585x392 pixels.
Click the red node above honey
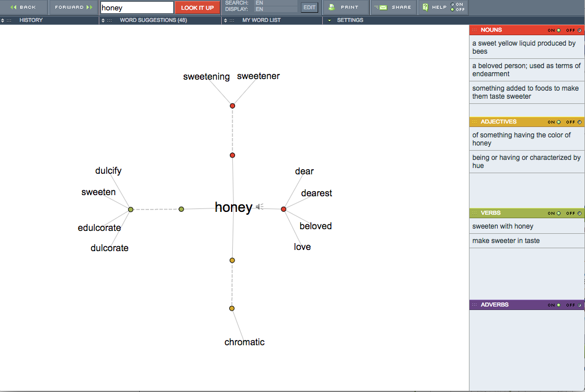pyautogui.click(x=232, y=155)
